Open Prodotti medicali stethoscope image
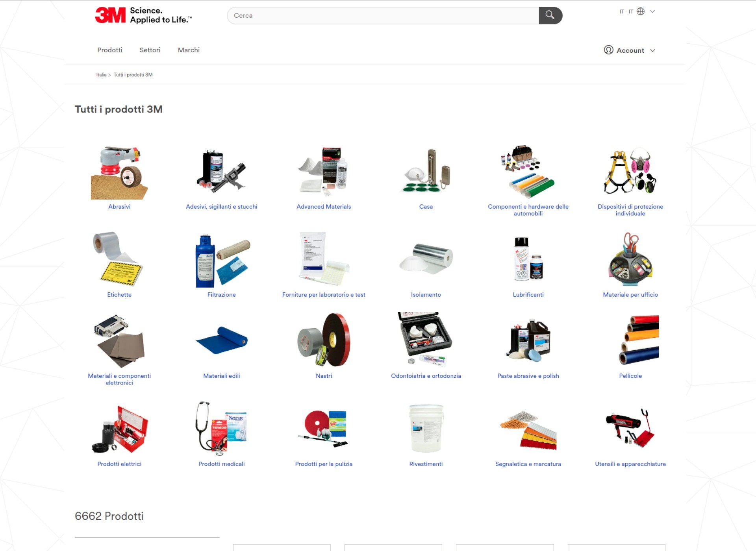The height and width of the screenshot is (551, 756). tap(221, 428)
